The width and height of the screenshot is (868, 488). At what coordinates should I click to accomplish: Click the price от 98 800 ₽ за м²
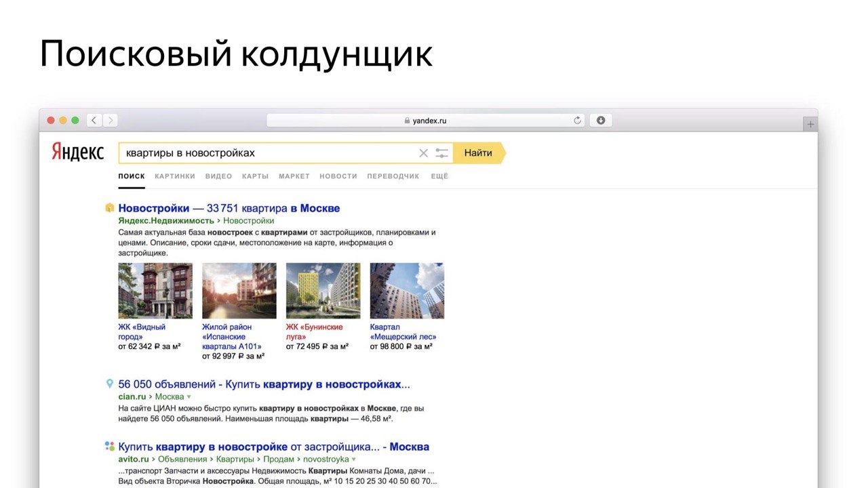click(x=401, y=346)
